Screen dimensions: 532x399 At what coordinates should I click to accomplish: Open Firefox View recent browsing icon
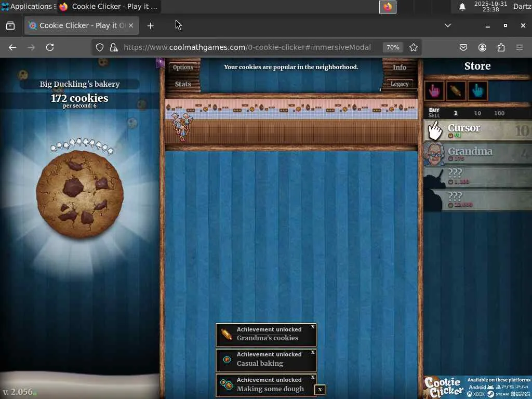coord(10,26)
